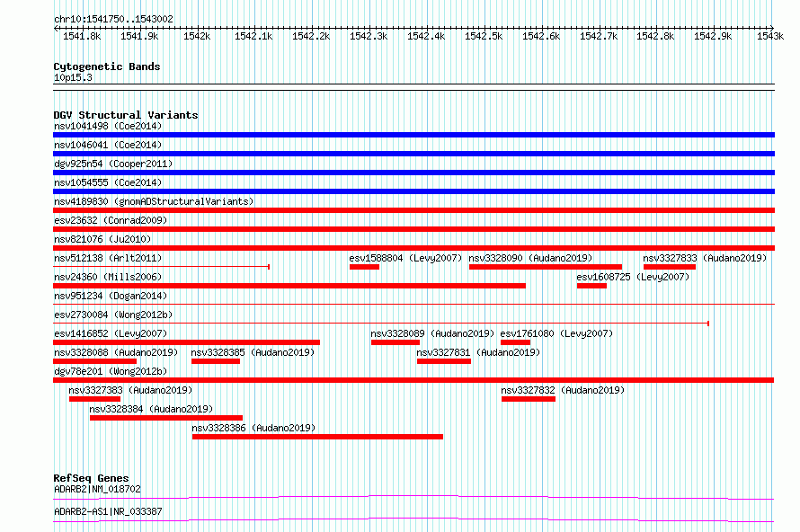Select the blue bar under dgv925n54
800x532 pixels.
[413, 173]
